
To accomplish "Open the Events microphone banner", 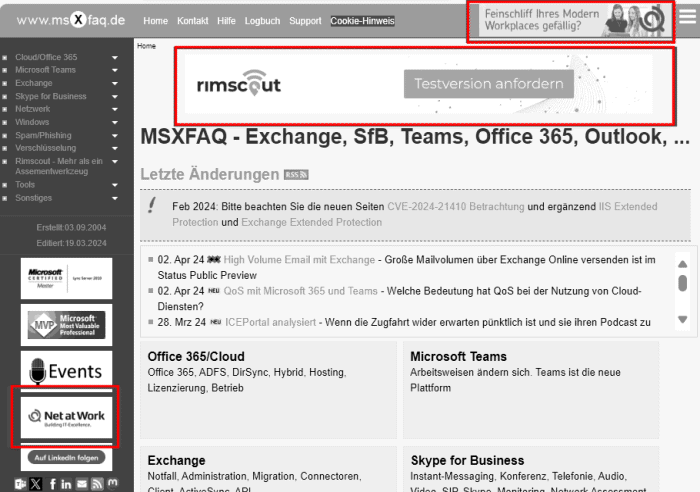I will (67, 371).
